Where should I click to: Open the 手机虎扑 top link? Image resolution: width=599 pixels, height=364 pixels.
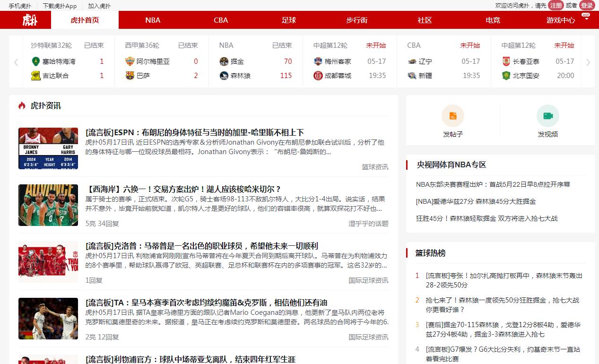coord(20,6)
